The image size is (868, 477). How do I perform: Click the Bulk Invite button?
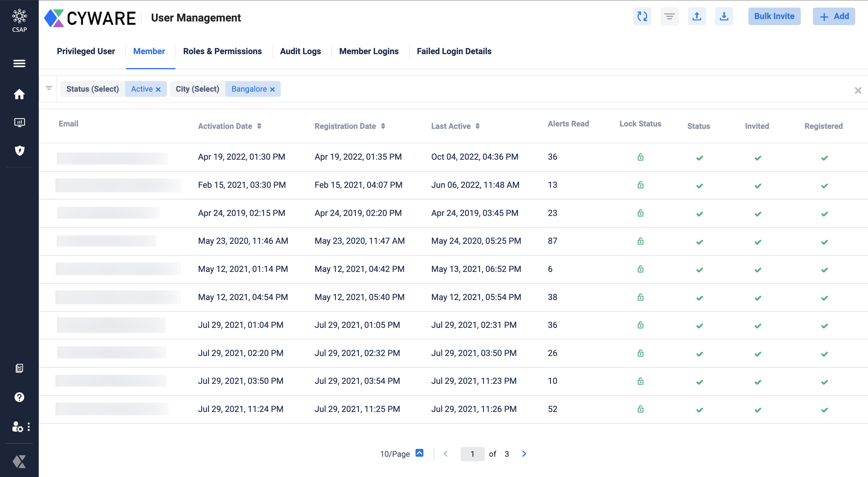tap(774, 16)
